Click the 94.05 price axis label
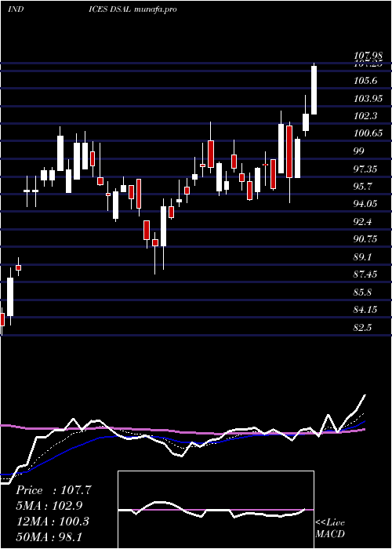Screen dimensions: 392x549 [366, 204]
